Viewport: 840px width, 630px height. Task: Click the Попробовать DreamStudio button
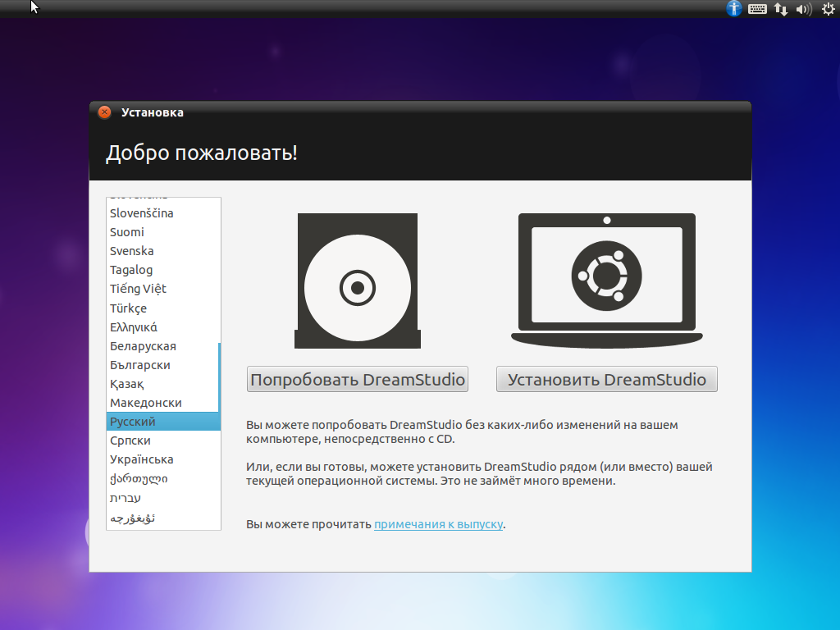coord(358,379)
